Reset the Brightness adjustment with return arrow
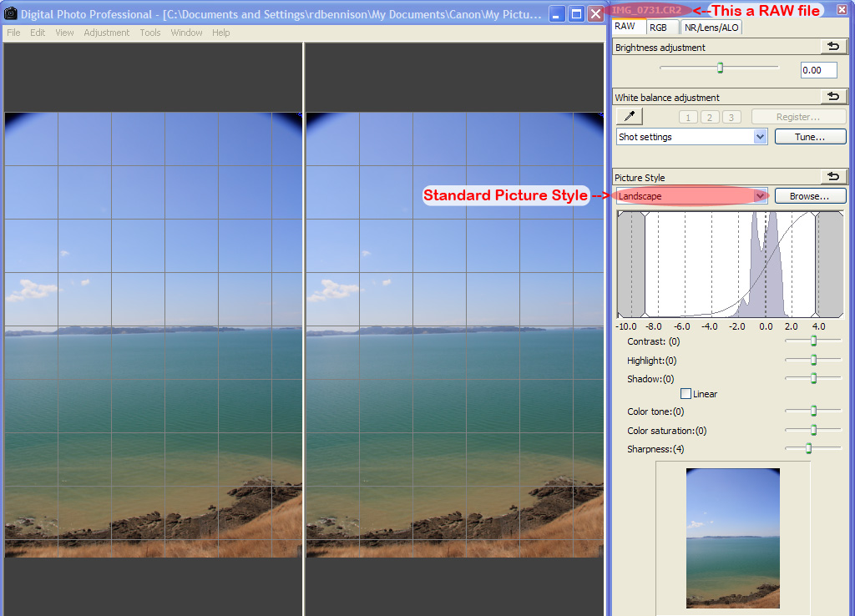Image resolution: width=855 pixels, height=616 pixels. point(833,47)
